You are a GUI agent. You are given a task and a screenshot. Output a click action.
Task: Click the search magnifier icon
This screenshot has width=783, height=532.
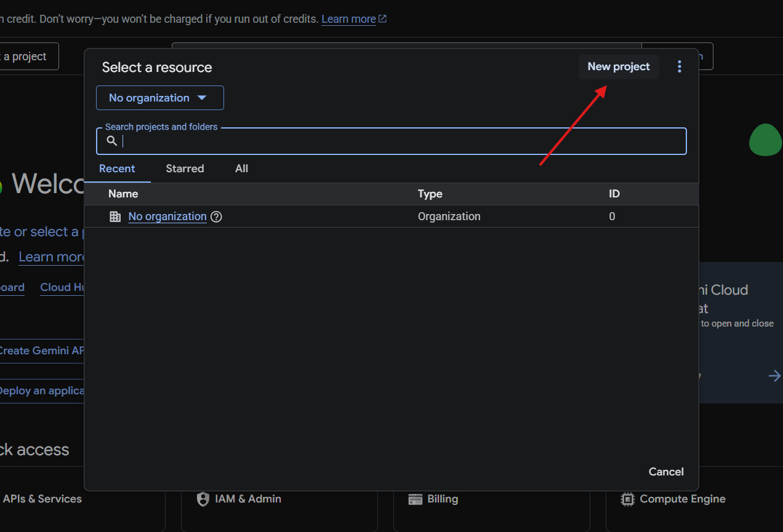(111, 141)
